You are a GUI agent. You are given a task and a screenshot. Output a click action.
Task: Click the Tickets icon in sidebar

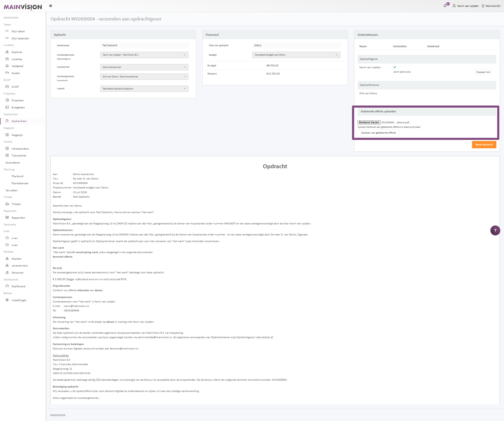point(7,204)
